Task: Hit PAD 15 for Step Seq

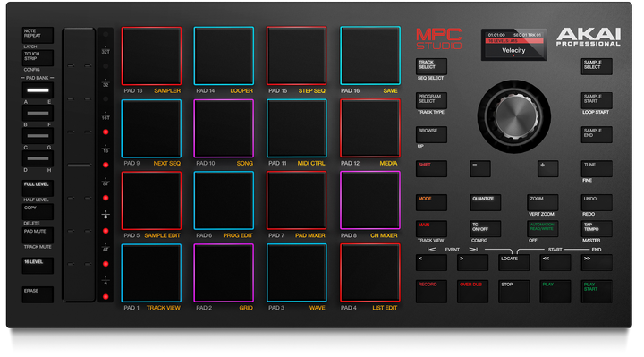Action: click(297, 55)
